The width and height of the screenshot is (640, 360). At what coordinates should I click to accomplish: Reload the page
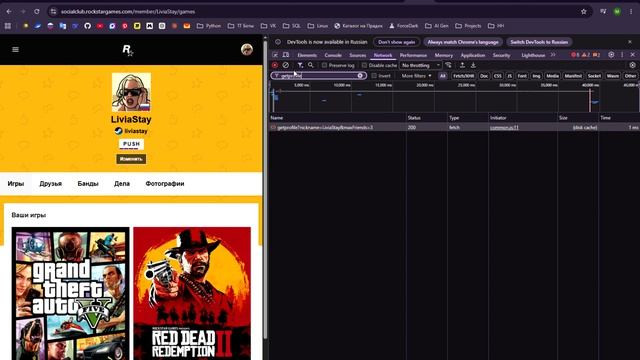(x=37, y=11)
